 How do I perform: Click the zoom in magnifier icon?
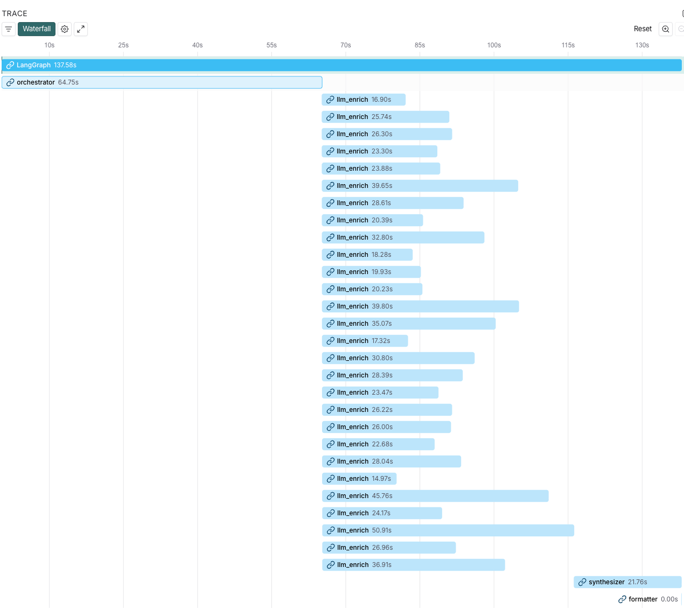coord(666,29)
